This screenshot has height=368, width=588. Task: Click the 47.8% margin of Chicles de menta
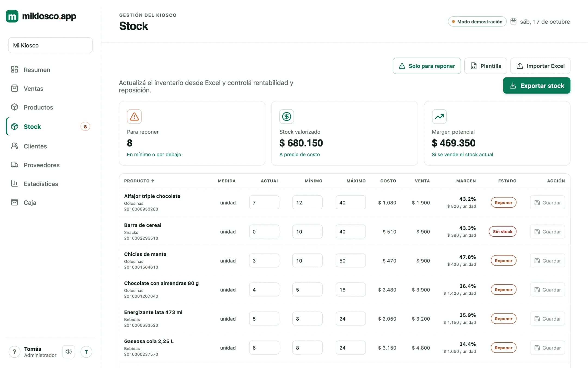pos(467,257)
